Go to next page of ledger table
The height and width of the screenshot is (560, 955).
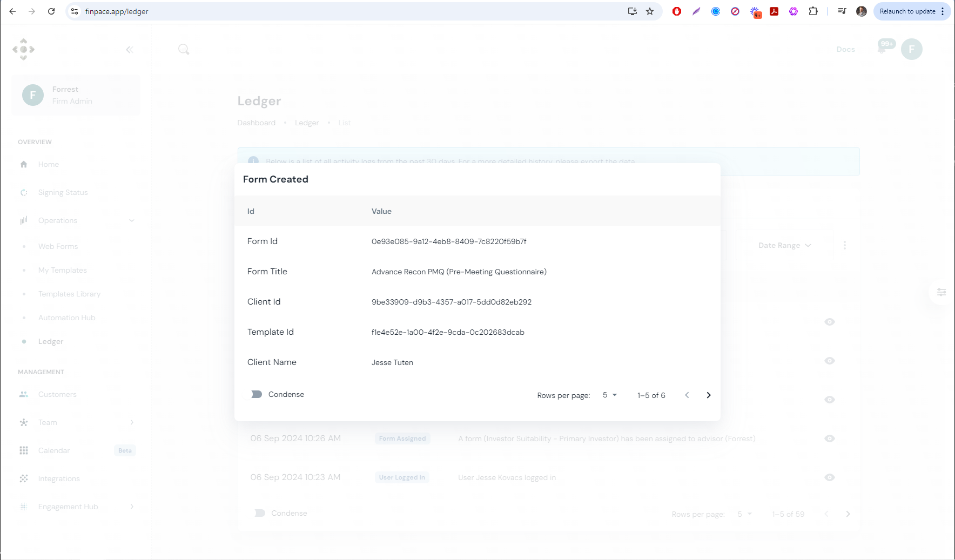click(848, 514)
